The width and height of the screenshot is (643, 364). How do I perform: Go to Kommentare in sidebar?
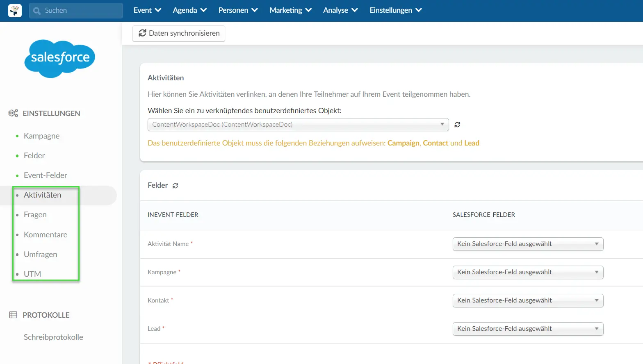[45, 234]
